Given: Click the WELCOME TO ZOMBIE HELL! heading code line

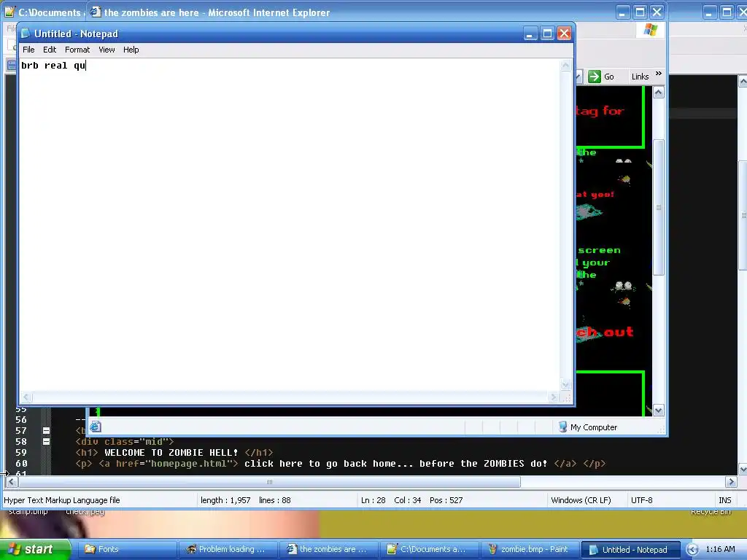Looking at the screenshot, I should pos(174,452).
